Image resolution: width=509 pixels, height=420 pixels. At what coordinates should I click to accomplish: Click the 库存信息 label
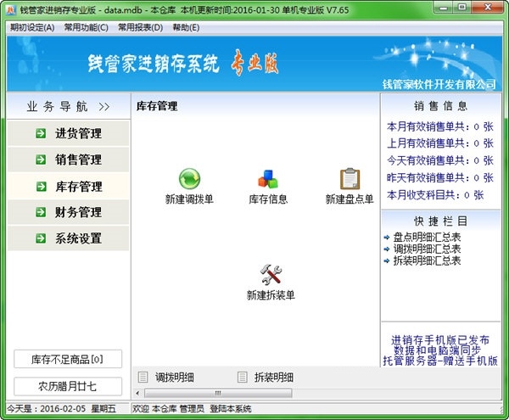coord(268,199)
